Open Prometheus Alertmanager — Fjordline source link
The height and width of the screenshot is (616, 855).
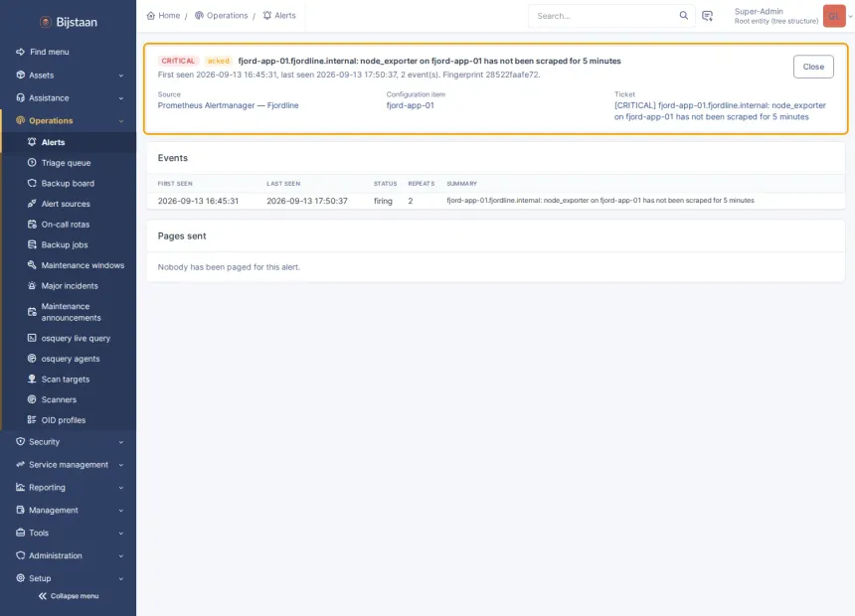pyautogui.click(x=228, y=105)
